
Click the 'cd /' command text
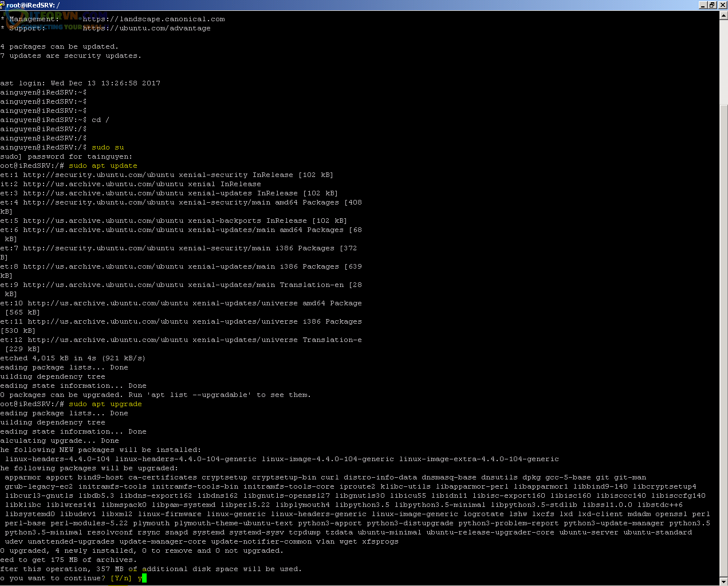pos(100,120)
